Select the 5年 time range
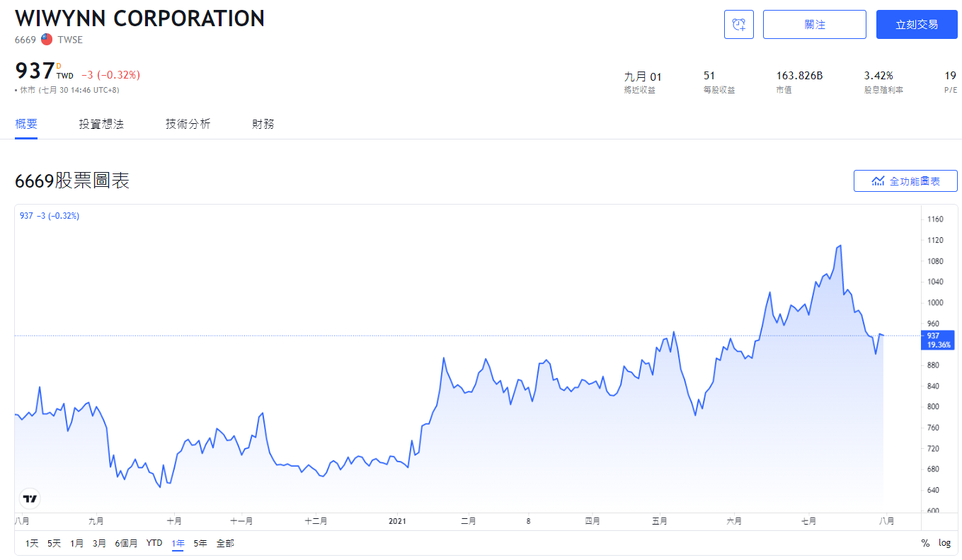The image size is (962, 560). [200, 544]
